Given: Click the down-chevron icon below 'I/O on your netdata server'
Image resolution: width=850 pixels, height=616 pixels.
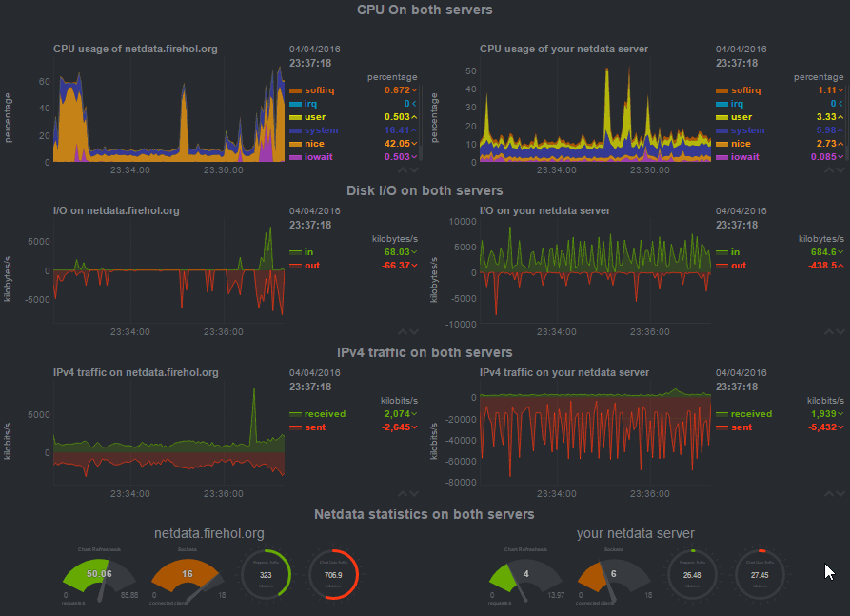Looking at the screenshot, I should pyautogui.click(x=840, y=331).
